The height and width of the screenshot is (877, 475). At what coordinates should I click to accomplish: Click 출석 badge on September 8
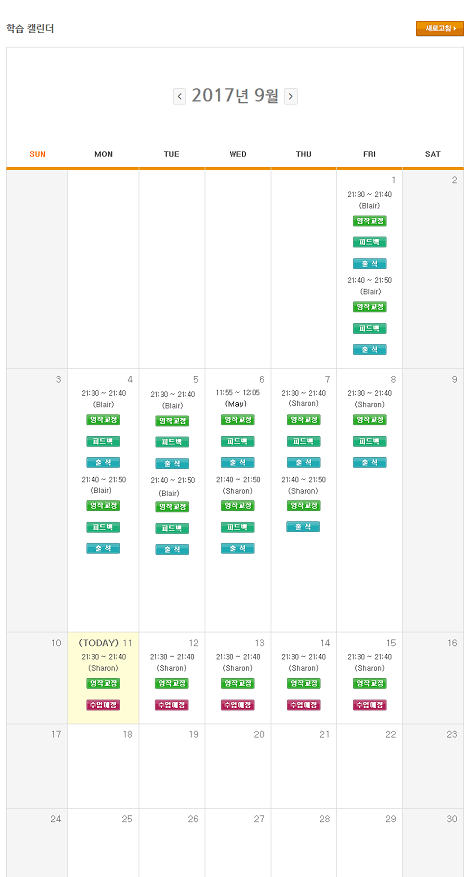370,463
